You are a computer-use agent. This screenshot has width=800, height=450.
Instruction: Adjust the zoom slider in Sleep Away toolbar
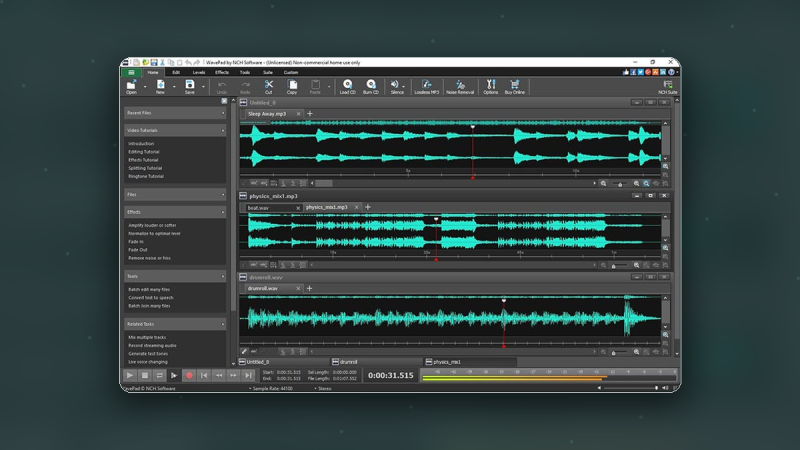[x=620, y=184]
